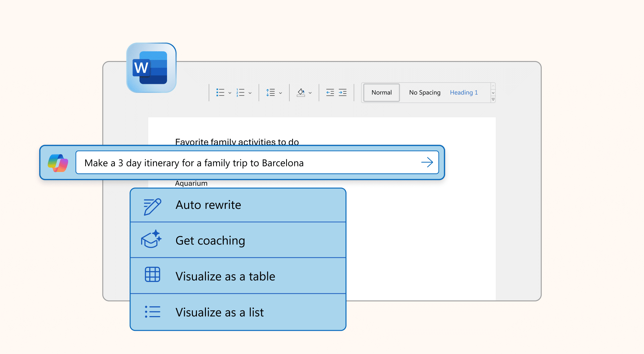The width and height of the screenshot is (644, 354).
Task: Apply the Normal style
Action: pos(381,93)
